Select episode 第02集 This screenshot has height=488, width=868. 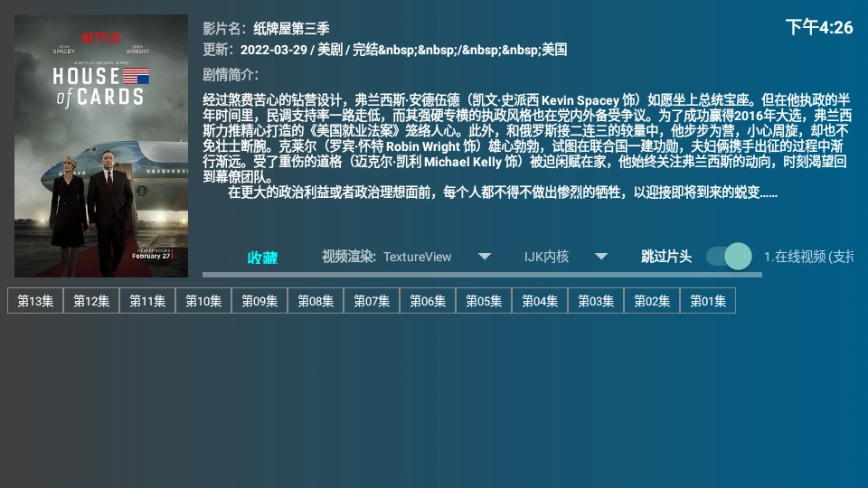pos(652,302)
